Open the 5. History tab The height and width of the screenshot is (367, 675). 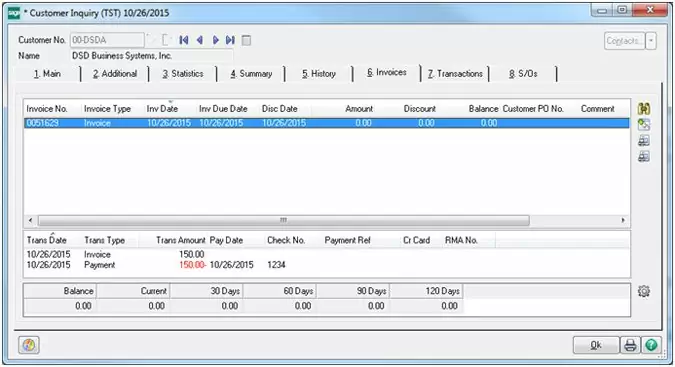(319, 74)
